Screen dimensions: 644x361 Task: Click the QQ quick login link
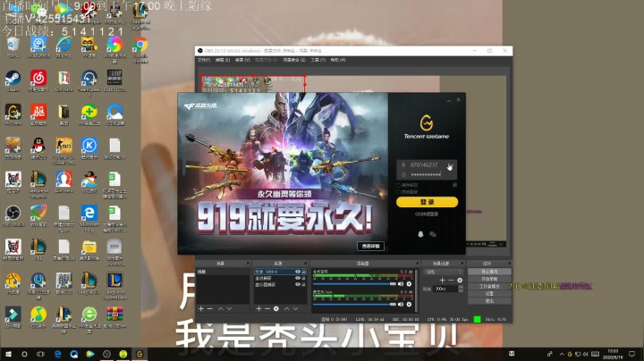(x=427, y=214)
